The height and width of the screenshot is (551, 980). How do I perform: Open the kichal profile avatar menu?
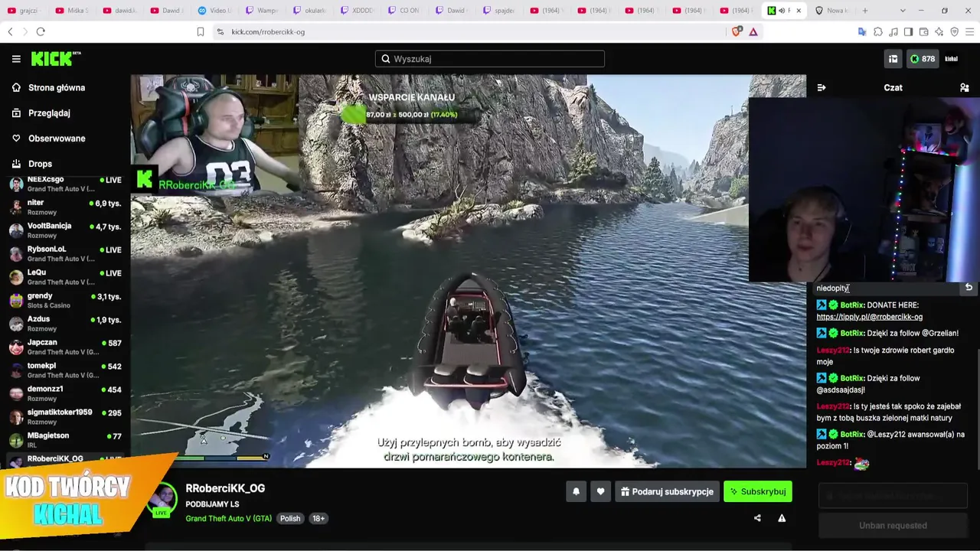[952, 59]
